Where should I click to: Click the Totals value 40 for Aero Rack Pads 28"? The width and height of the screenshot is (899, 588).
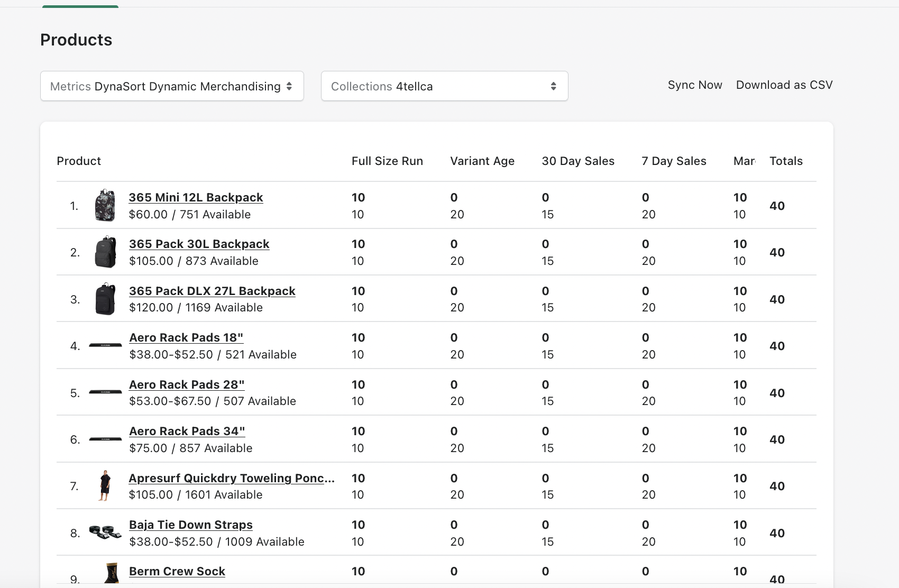[x=777, y=393]
